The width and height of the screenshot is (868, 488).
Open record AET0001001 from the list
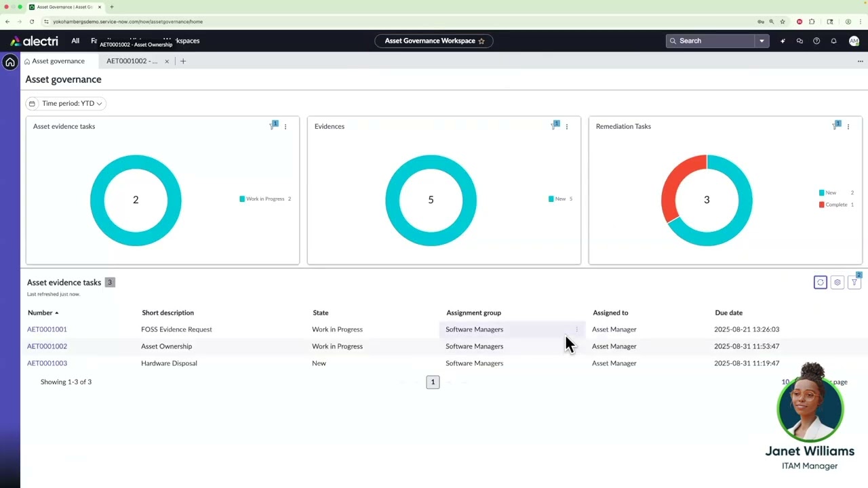pos(47,329)
